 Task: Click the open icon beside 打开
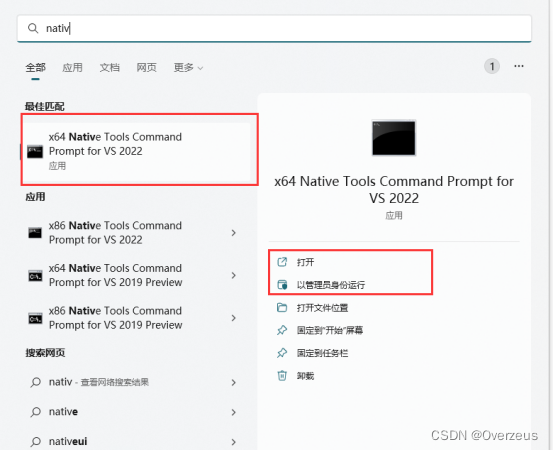tap(282, 262)
